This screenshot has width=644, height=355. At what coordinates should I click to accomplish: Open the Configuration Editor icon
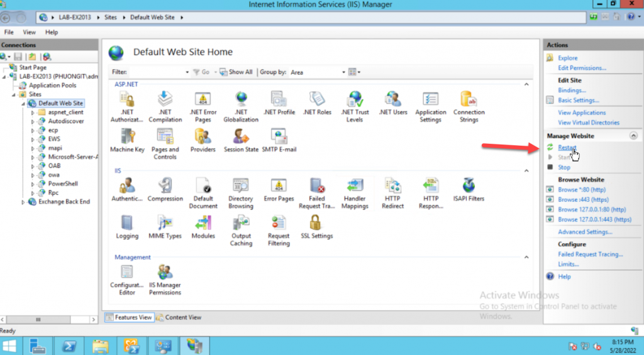[x=127, y=273]
